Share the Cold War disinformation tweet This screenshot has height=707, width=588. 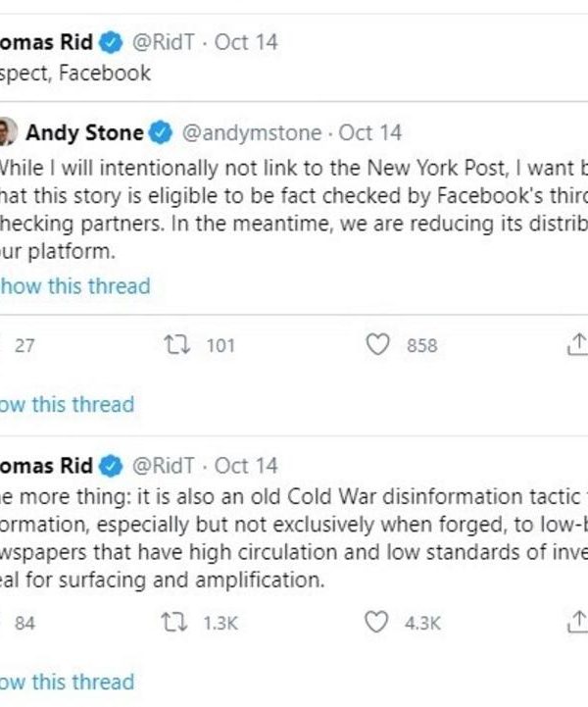coord(577,621)
